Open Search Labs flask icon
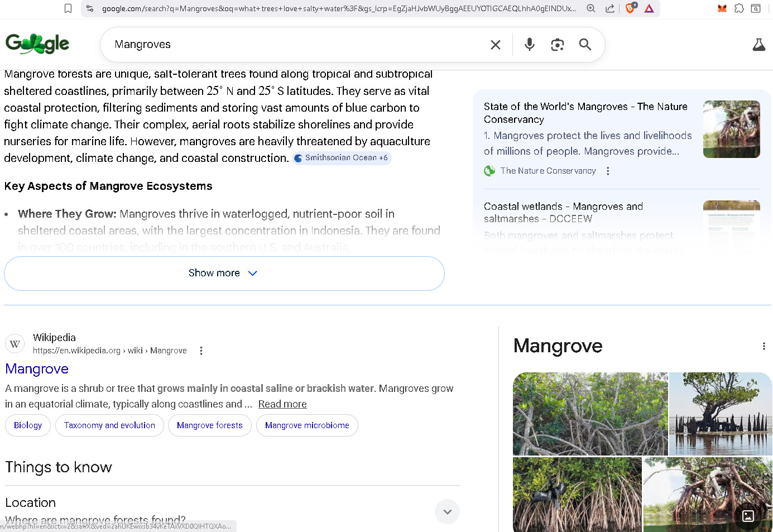Screen dimensions: 773x532 point(758,45)
